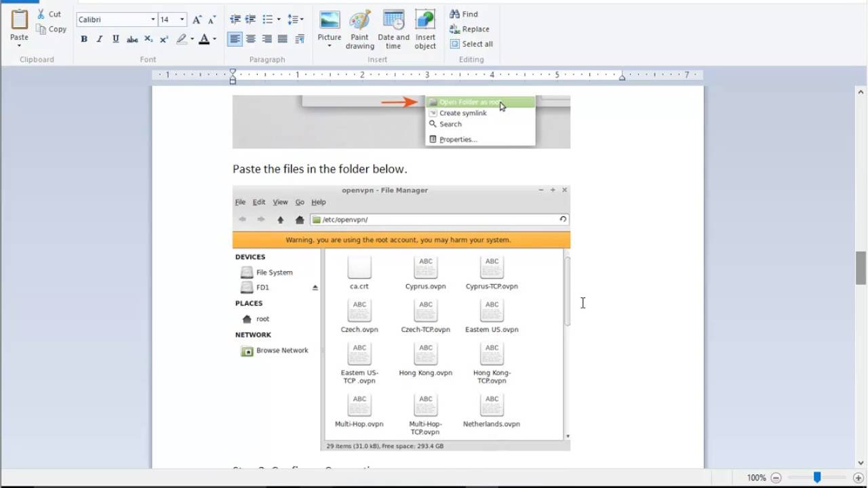Justify the paragraph text
The height and width of the screenshot is (488, 868).
coord(283,39)
